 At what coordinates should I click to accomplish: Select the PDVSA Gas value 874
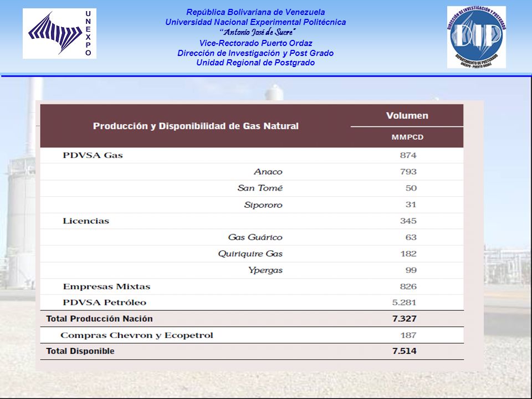408,155
